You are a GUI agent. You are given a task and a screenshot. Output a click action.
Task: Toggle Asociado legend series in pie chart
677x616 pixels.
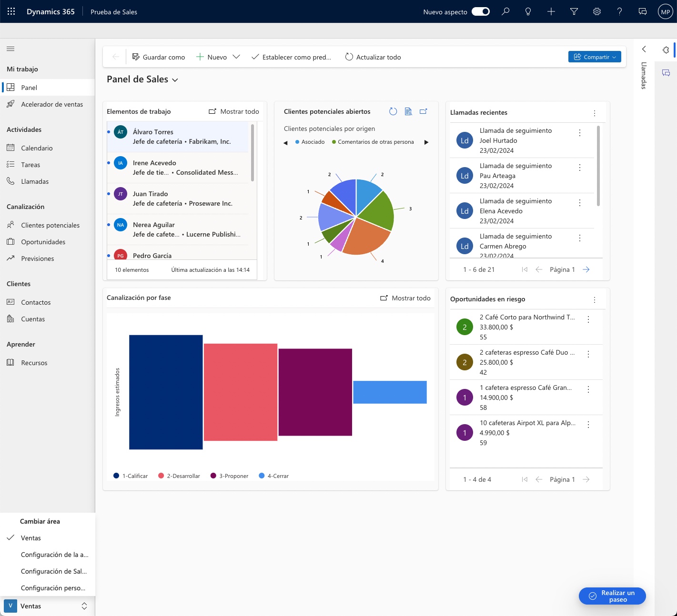pos(310,142)
